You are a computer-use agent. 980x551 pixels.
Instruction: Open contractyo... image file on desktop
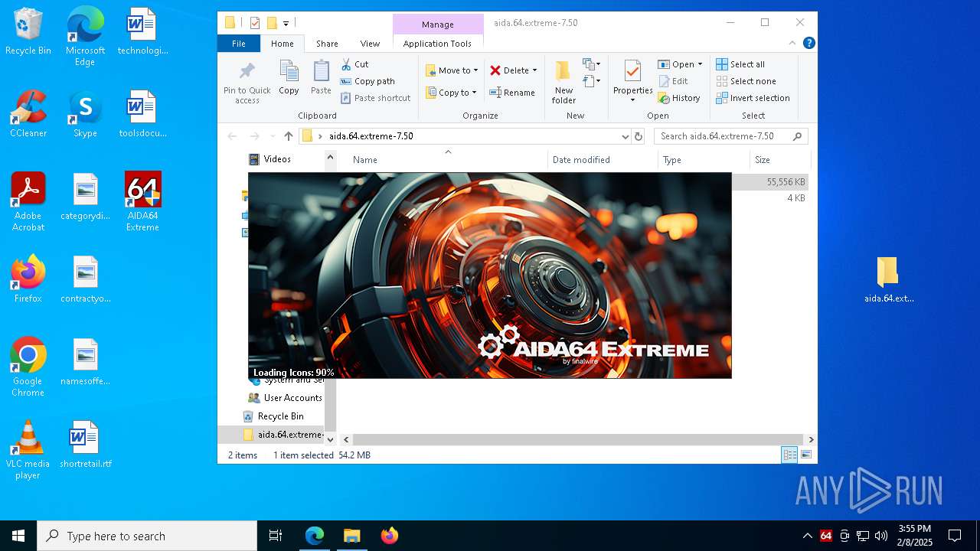pyautogui.click(x=86, y=279)
